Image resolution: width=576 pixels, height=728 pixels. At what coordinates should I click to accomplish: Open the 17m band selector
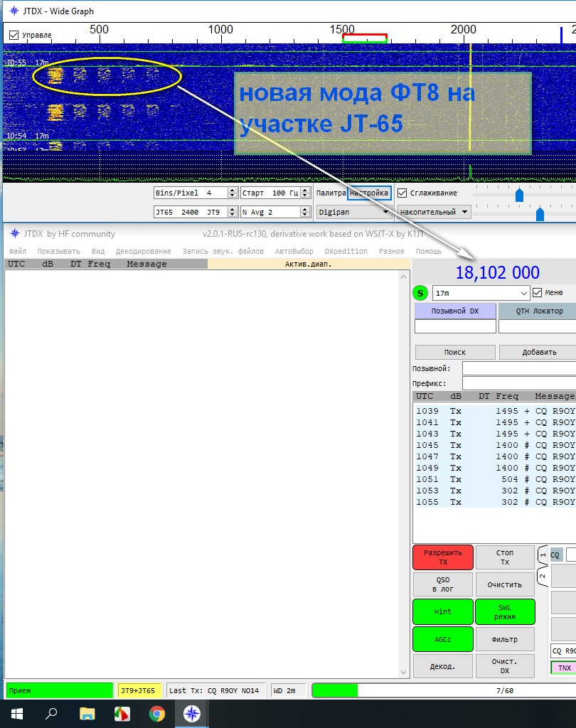click(x=480, y=293)
